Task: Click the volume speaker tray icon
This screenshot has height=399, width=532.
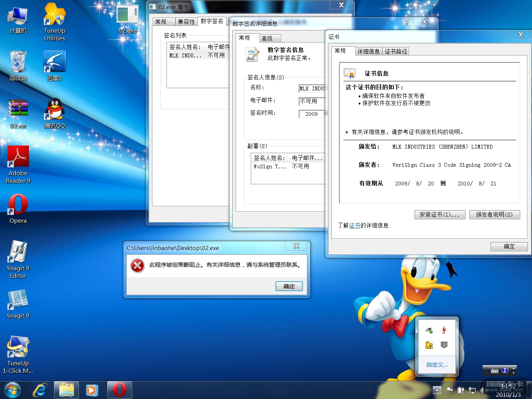Action: (483, 390)
